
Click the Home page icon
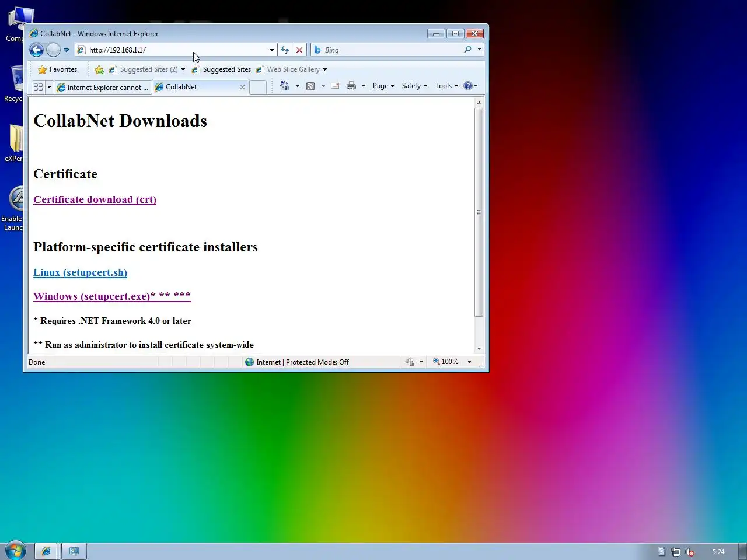[285, 86]
